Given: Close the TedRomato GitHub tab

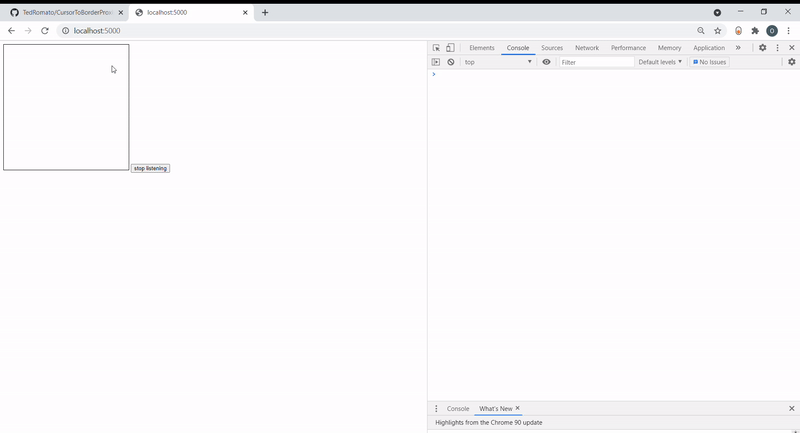Looking at the screenshot, I should tap(121, 13).
